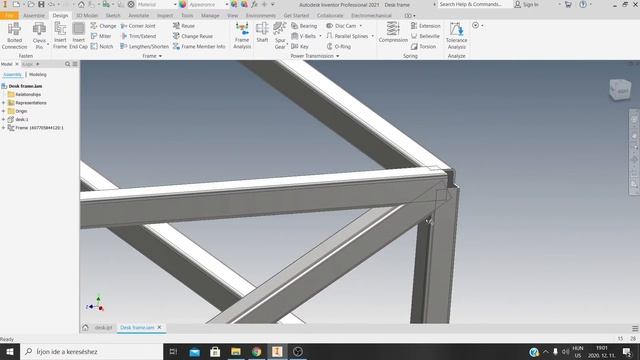Select the Disc Cam generator
The height and width of the screenshot is (360, 640).
coord(341,26)
